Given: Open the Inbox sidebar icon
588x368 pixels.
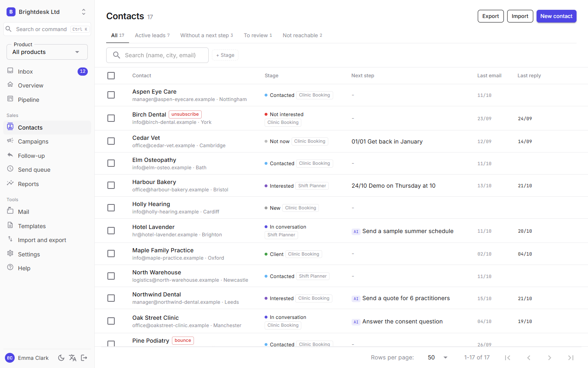Looking at the screenshot, I should [10, 71].
